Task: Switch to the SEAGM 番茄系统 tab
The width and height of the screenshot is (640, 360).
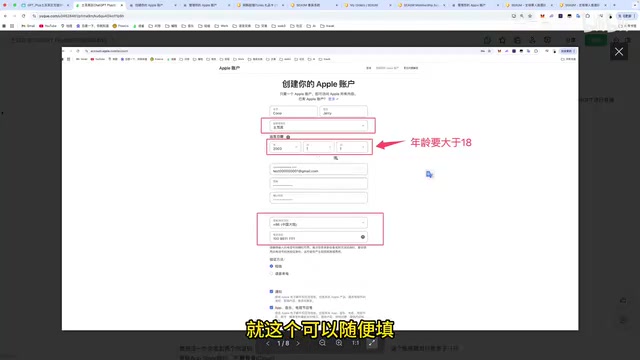Action: pos(313,5)
